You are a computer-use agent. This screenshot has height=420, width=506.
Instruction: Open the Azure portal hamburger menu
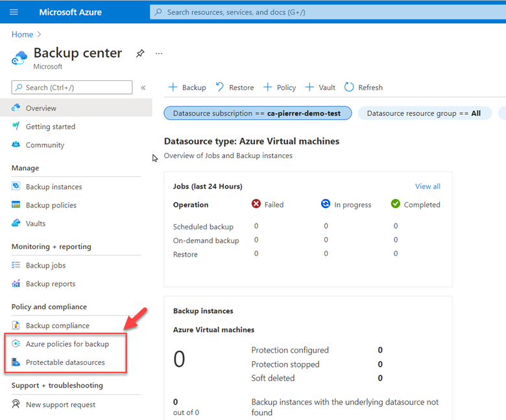pyautogui.click(x=14, y=12)
